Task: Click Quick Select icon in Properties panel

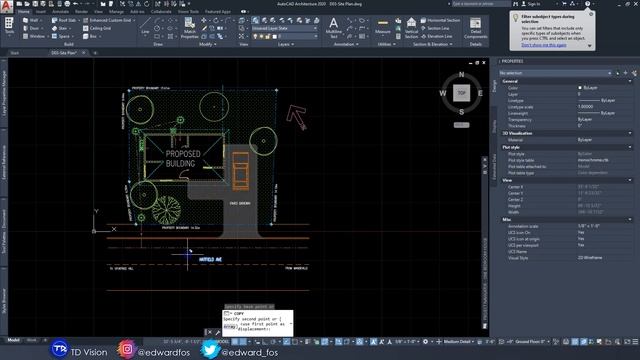Action: pos(634,73)
